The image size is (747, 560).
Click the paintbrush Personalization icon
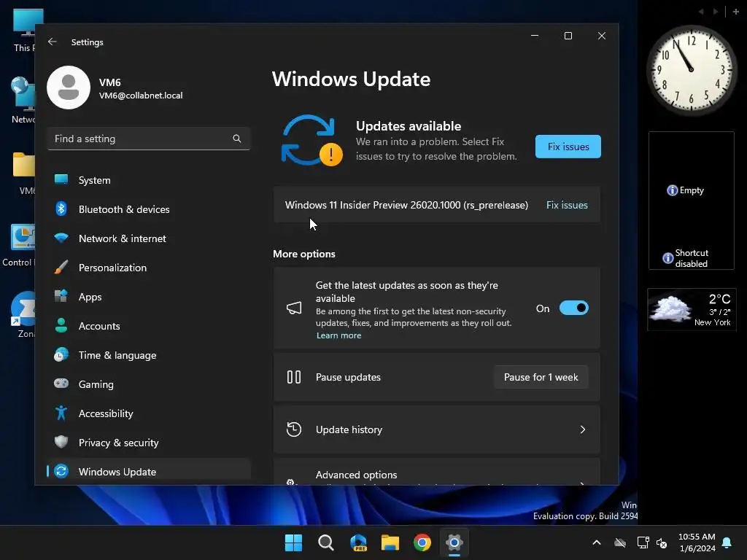point(61,267)
